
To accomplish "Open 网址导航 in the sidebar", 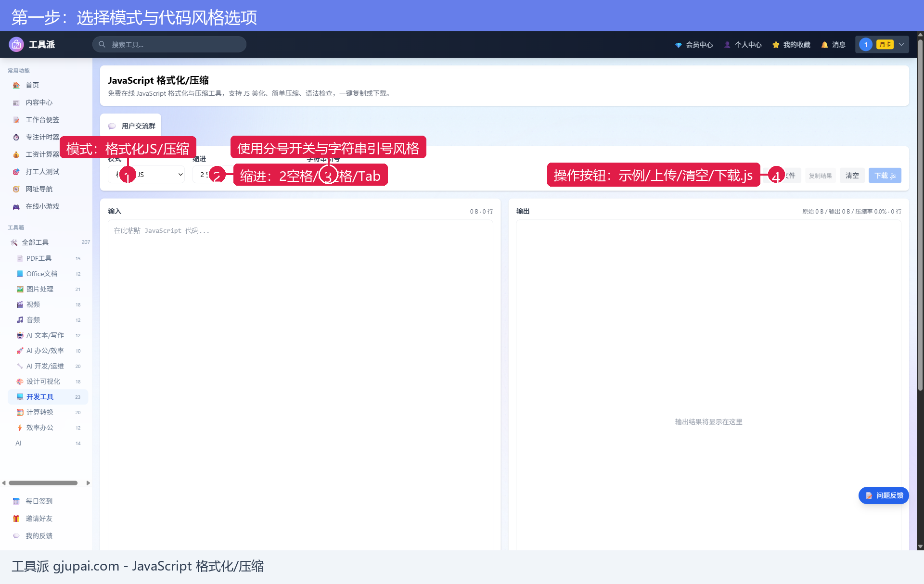I will 39,189.
